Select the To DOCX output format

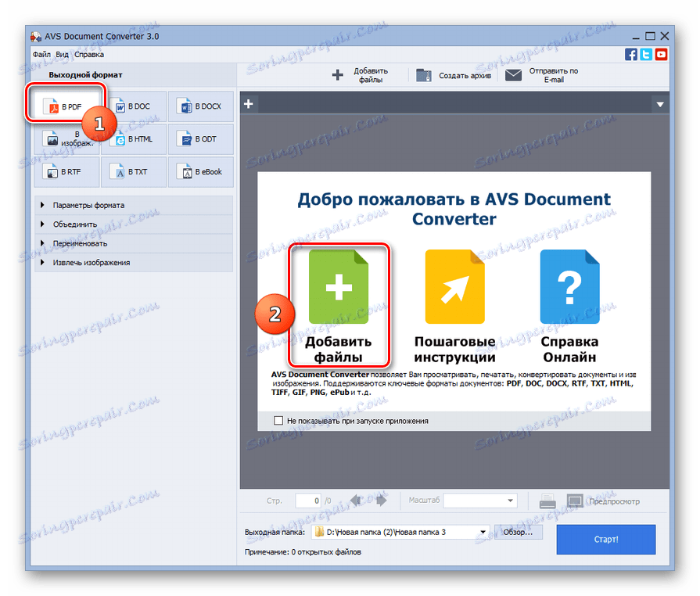(x=201, y=106)
